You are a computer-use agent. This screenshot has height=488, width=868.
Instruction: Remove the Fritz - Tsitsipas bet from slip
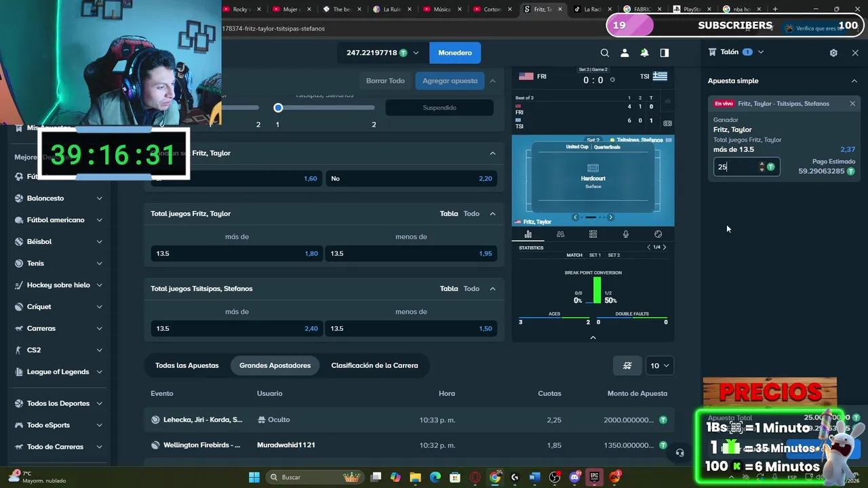click(852, 104)
